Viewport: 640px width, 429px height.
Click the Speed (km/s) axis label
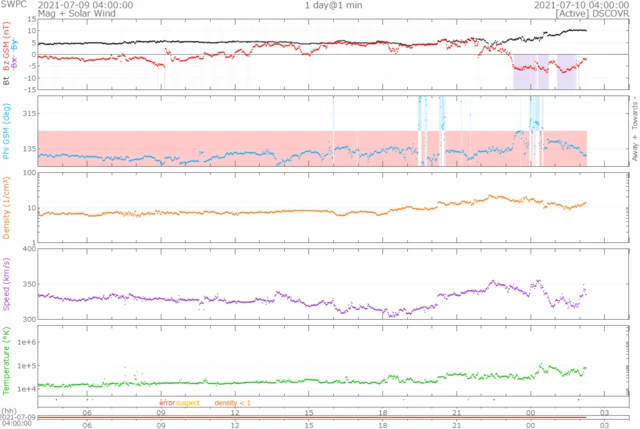point(6,284)
